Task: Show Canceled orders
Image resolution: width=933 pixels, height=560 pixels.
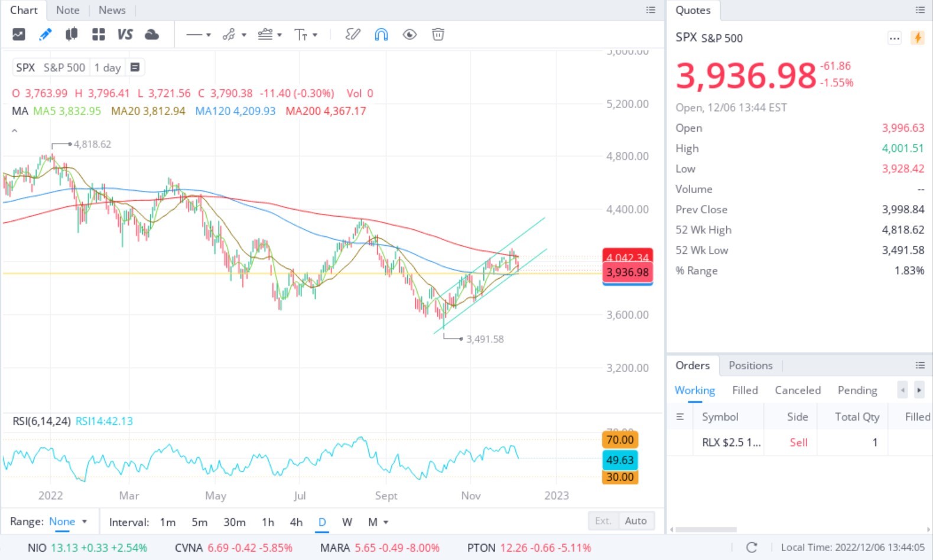Action: pyautogui.click(x=798, y=390)
